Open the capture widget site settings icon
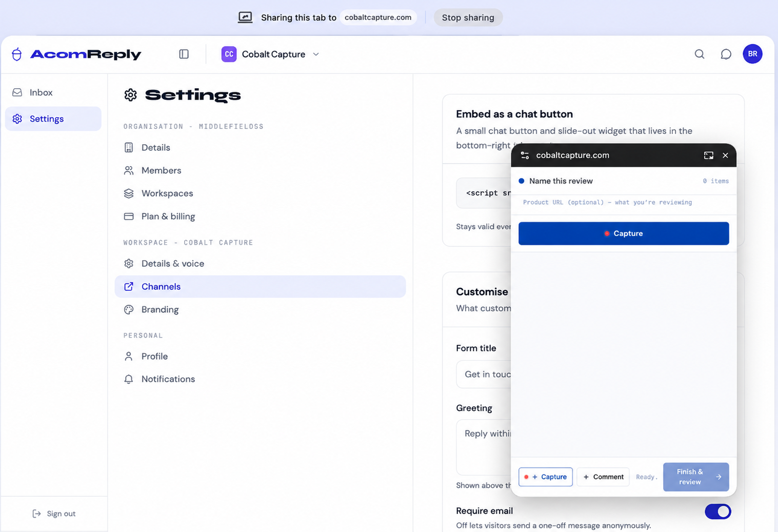 (x=525, y=155)
